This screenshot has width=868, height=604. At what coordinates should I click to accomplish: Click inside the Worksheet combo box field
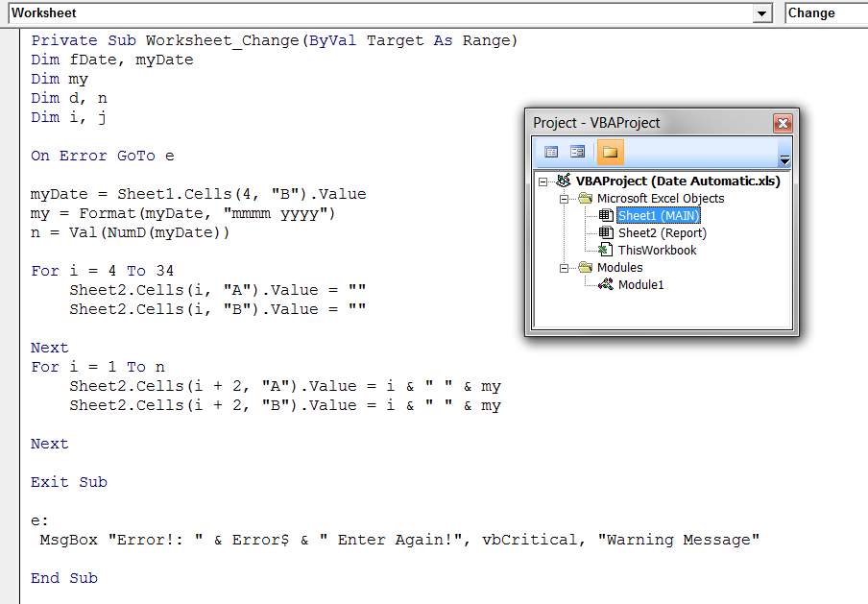(x=384, y=12)
